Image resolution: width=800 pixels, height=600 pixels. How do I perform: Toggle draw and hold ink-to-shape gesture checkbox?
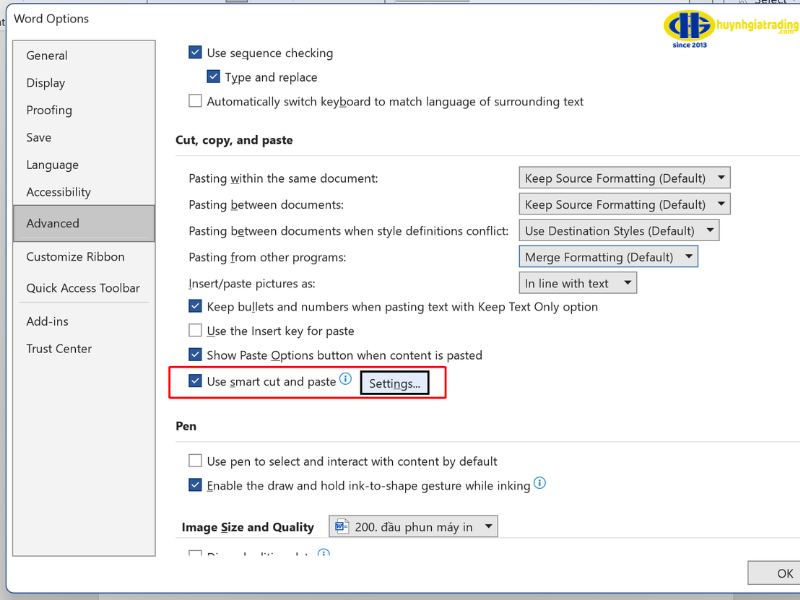click(195, 485)
